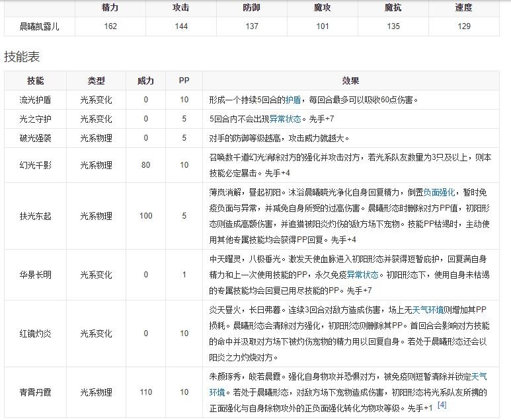
Task: Select the 幻光千影 skill name cell
Action: coord(35,164)
